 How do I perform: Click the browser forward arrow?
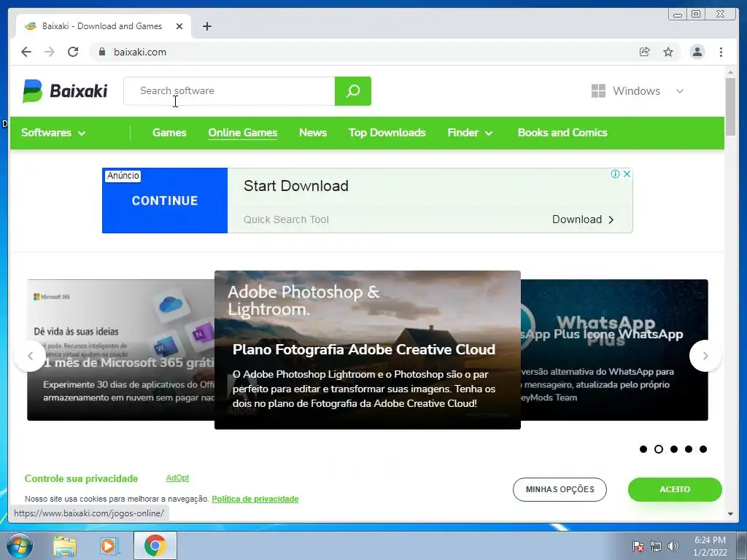pos(49,52)
